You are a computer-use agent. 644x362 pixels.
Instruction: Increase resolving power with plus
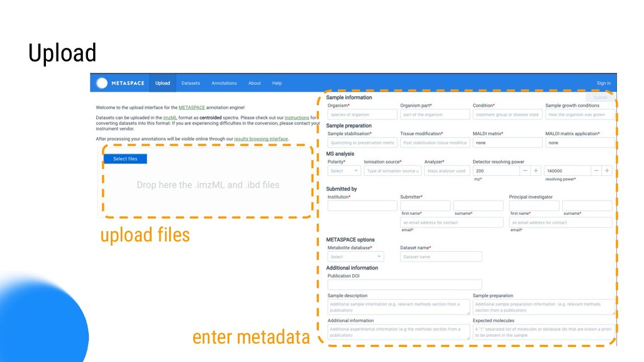pos(607,171)
